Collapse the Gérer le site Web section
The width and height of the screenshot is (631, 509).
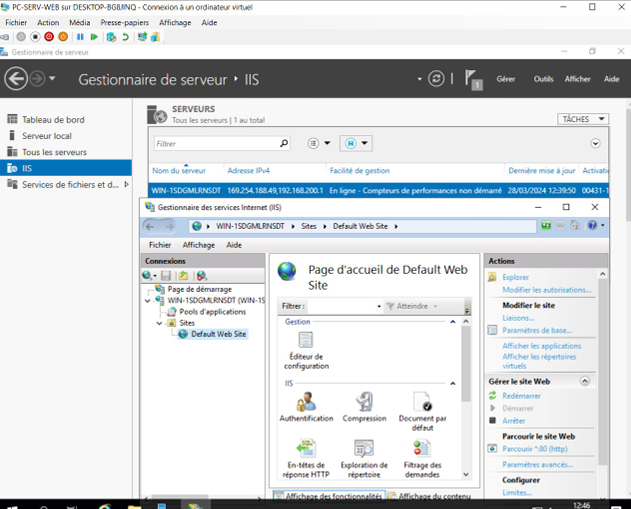[x=585, y=381]
